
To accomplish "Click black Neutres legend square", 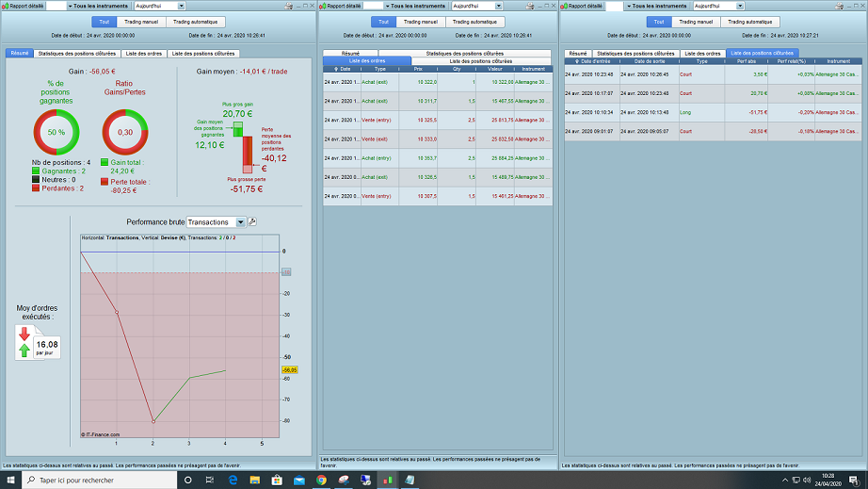I will click(x=36, y=179).
